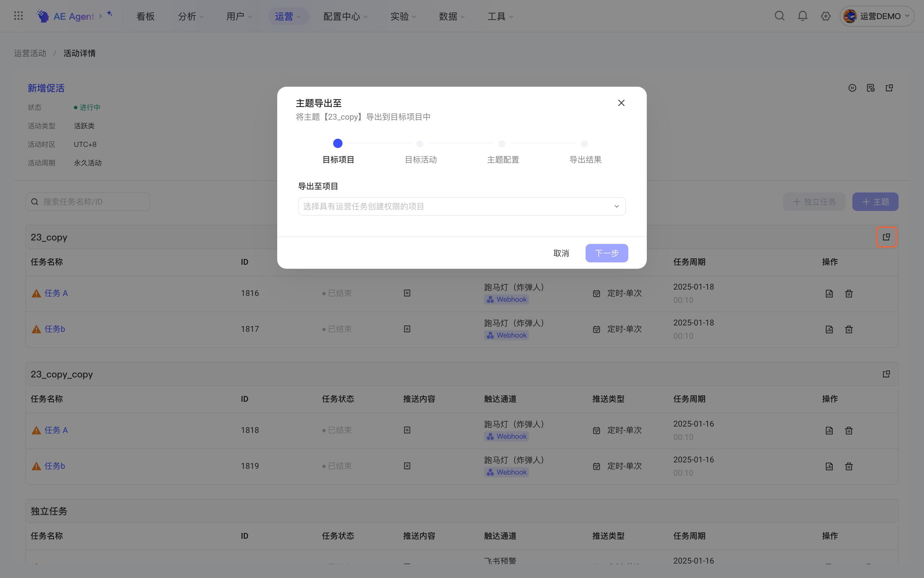This screenshot has width=924, height=578.
Task: Open report icon for task 1819
Action: point(829,466)
